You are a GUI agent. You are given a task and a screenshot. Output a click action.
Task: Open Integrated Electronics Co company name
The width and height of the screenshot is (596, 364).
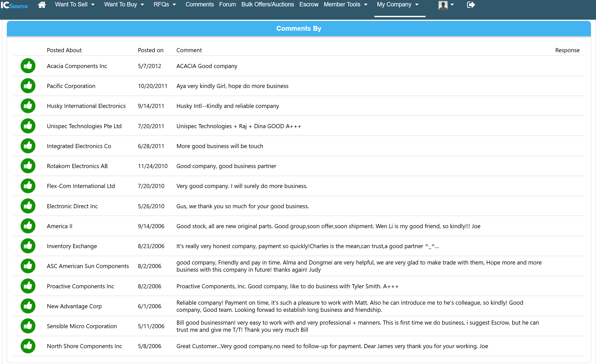click(79, 146)
